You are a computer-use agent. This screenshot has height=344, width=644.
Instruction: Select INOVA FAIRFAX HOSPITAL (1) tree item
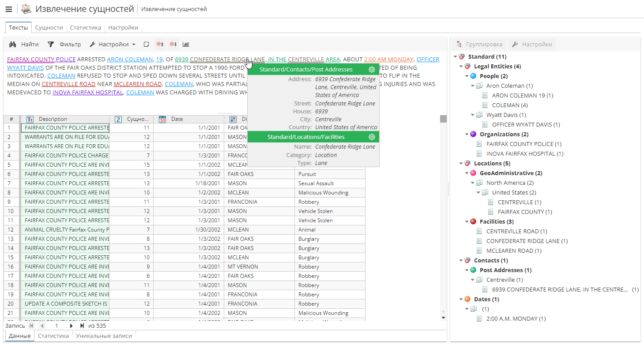click(525, 153)
